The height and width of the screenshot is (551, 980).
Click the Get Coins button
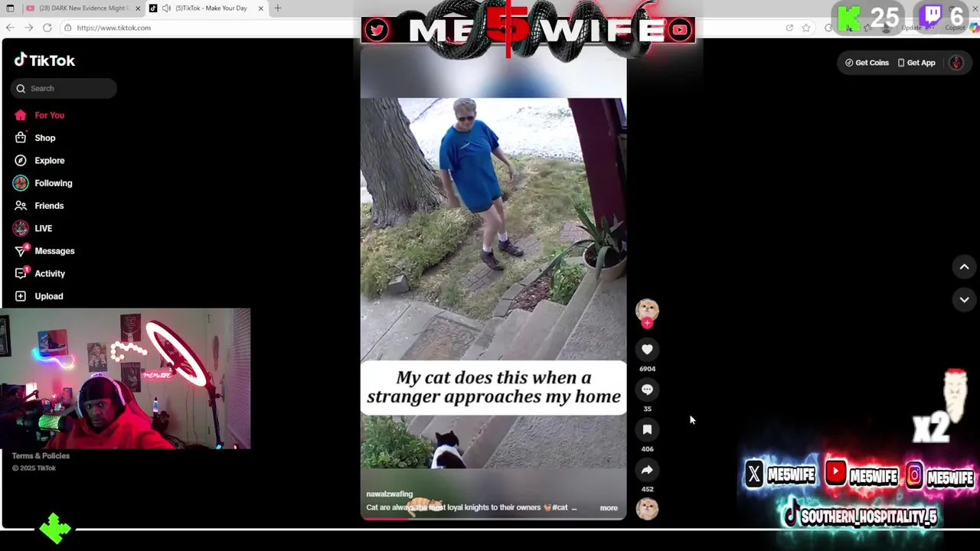[867, 63]
